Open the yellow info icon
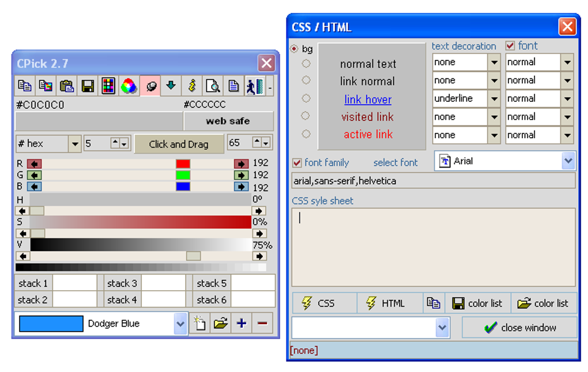Image resolution: width=588 pixels, height=372 pixels. (x=192, y=86)
